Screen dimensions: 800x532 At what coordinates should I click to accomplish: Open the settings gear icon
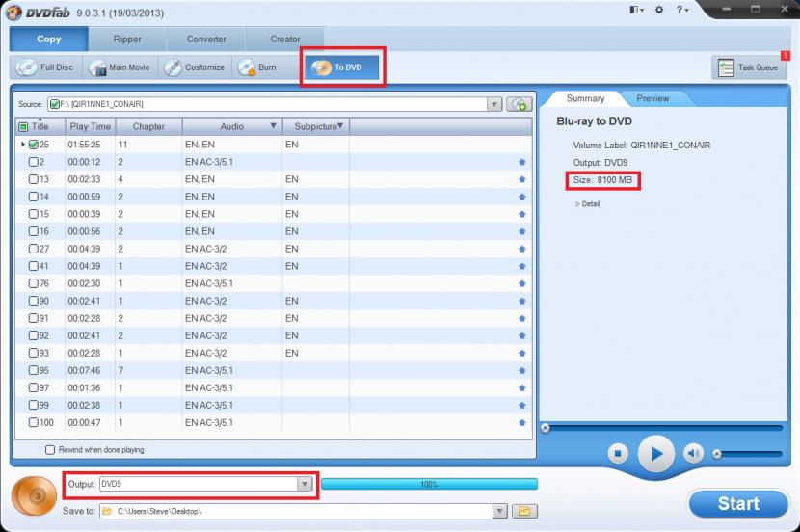(x=659, y=10)
